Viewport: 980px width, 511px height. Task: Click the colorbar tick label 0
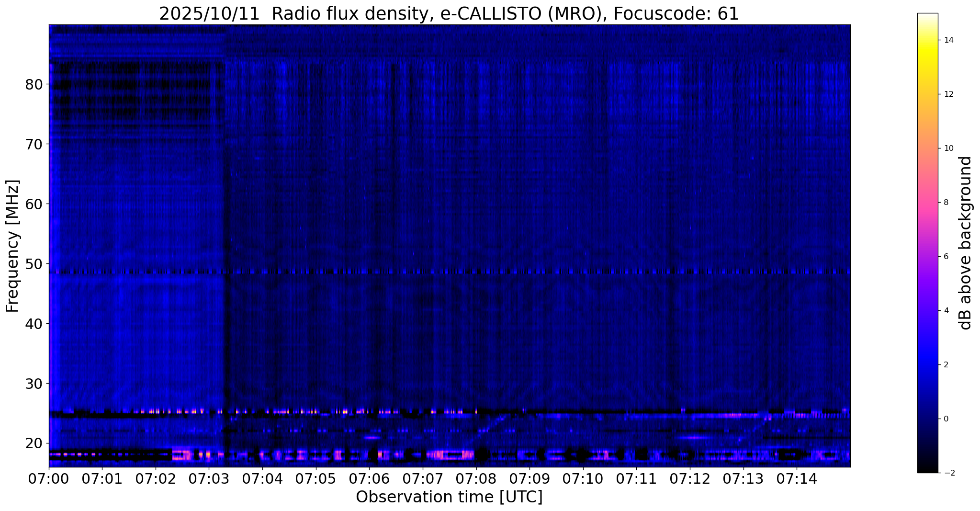pyautogui.click(x=946, y=419)
